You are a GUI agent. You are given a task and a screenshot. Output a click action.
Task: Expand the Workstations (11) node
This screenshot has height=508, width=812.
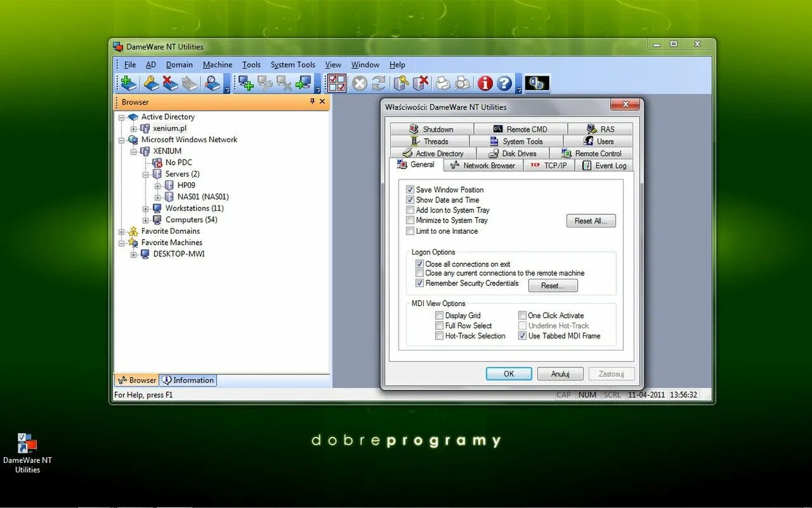tap(145, 208)
